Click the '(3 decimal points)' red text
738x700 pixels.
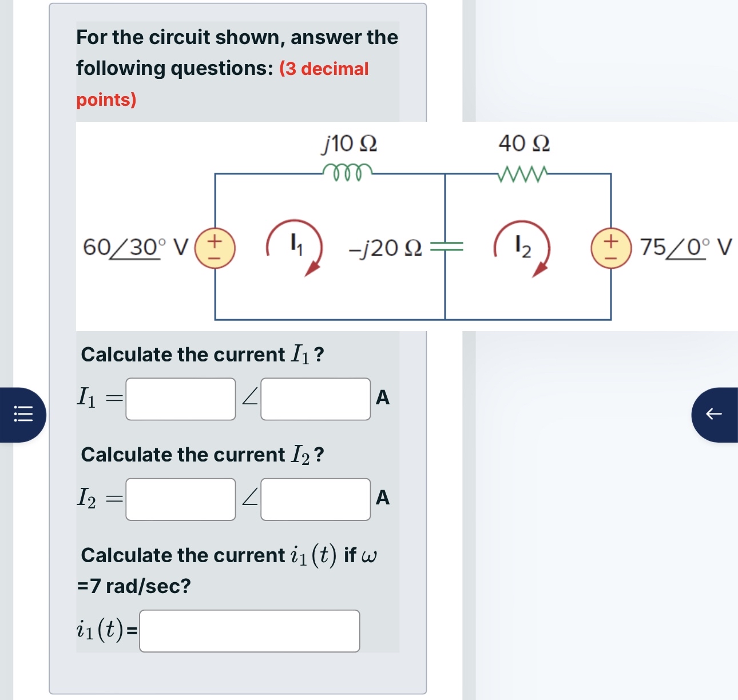click(324, 69)
